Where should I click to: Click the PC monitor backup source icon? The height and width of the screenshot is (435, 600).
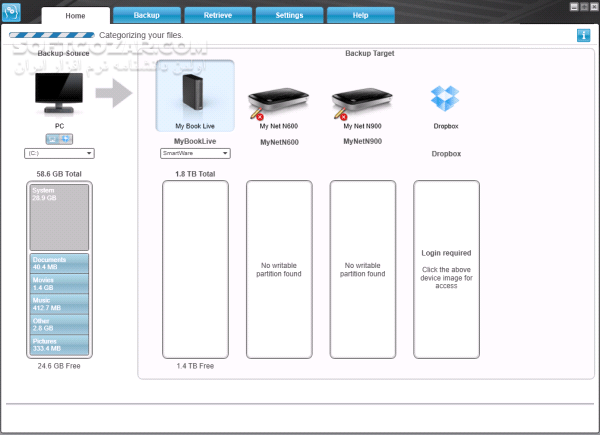(x=58, y=94)
